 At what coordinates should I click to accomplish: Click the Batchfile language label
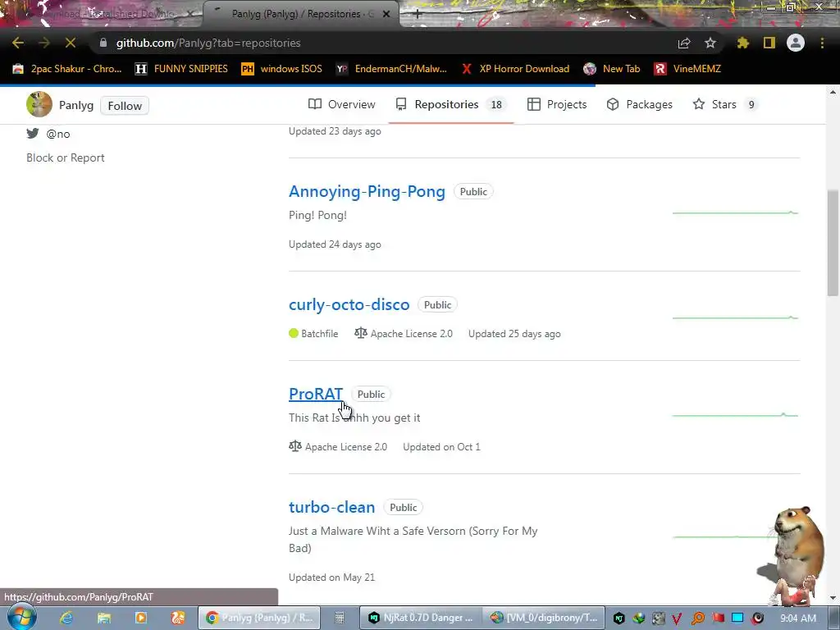[319, 334]
